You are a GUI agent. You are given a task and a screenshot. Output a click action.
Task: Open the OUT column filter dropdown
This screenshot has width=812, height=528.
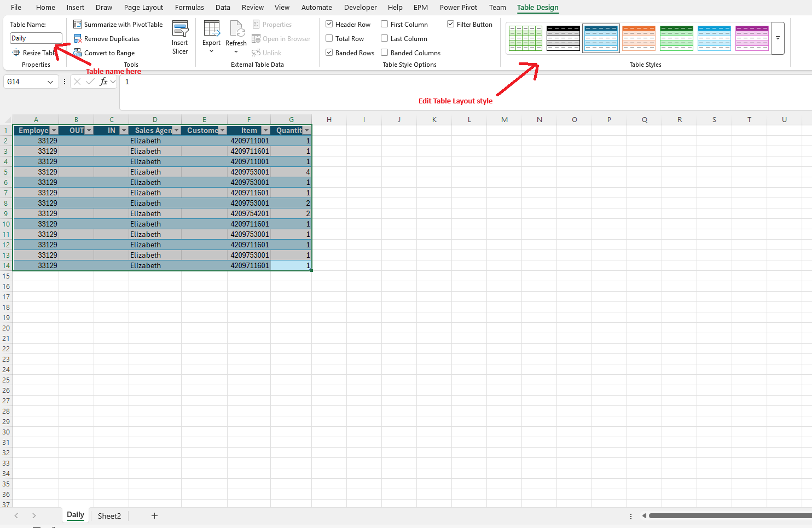click(89, 130)
